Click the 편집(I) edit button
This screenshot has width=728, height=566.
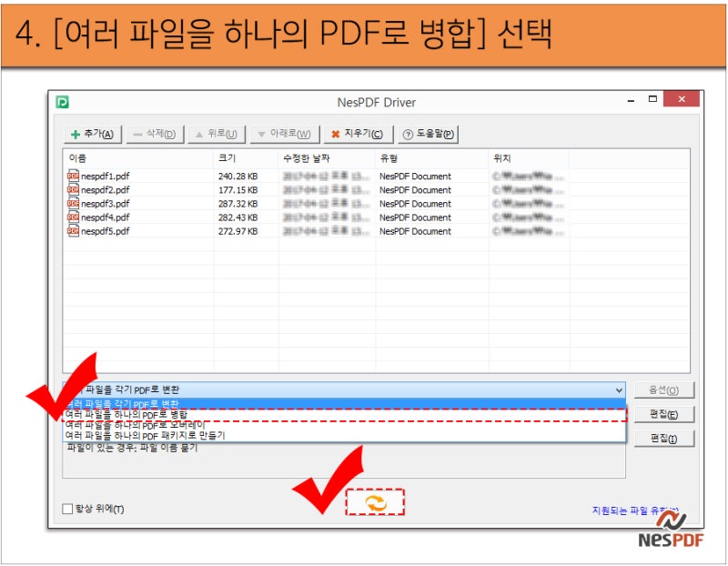[664, 439]
